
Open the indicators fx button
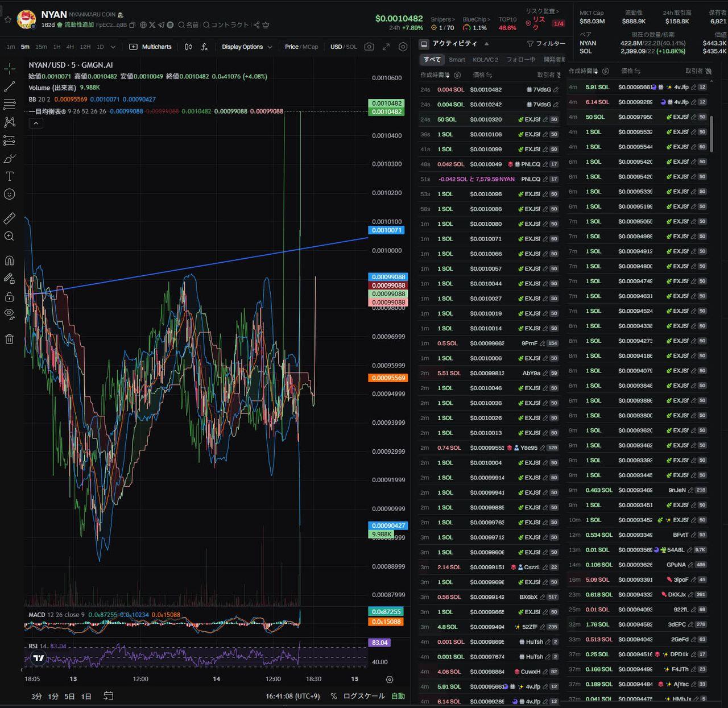coord(204,47)
